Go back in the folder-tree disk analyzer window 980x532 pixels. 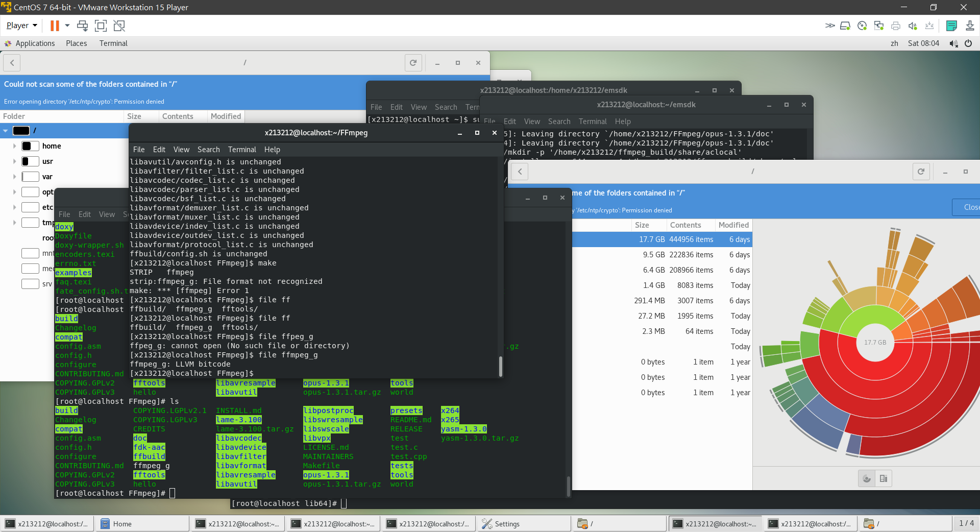click(12, 63)
